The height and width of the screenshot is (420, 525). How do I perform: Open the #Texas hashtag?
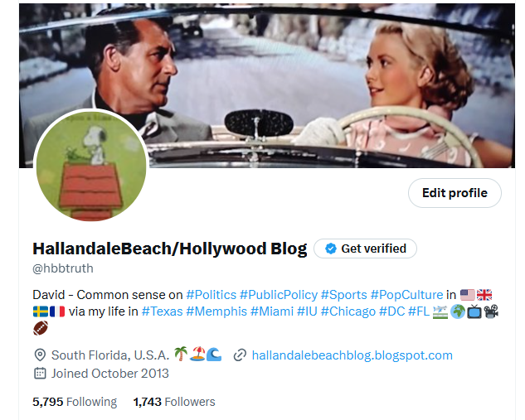(x=162, y=311)
